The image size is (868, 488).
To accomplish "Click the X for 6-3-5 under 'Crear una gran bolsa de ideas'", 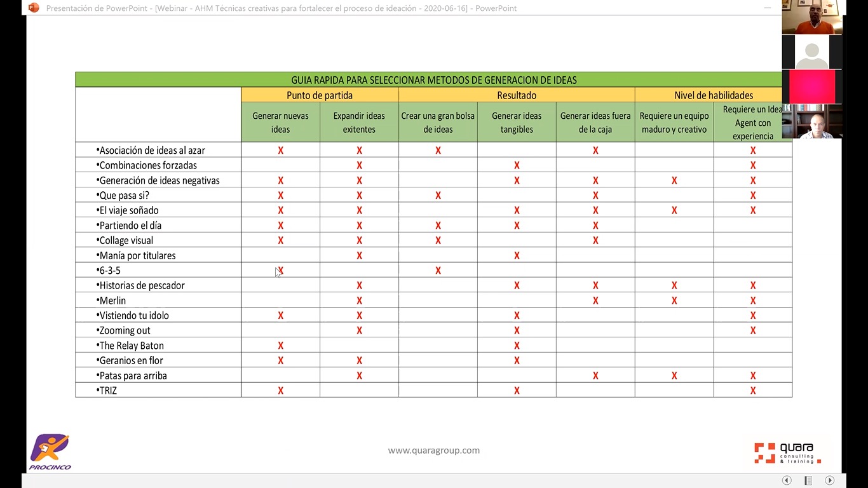I will 438,271.
